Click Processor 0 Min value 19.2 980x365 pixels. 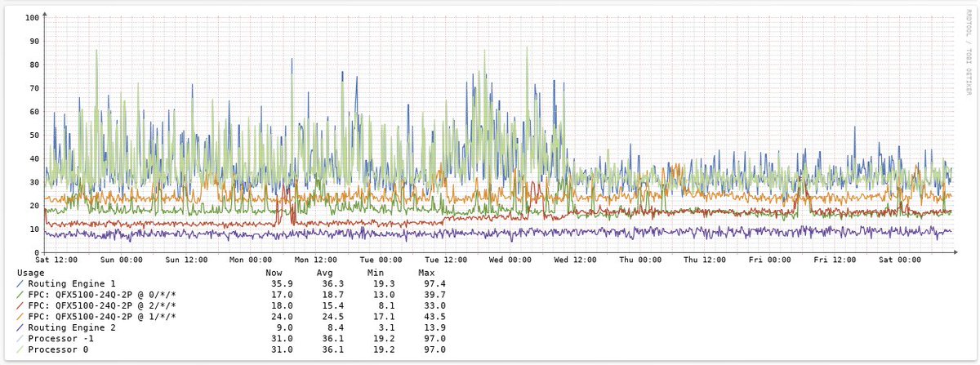point(383,349)
